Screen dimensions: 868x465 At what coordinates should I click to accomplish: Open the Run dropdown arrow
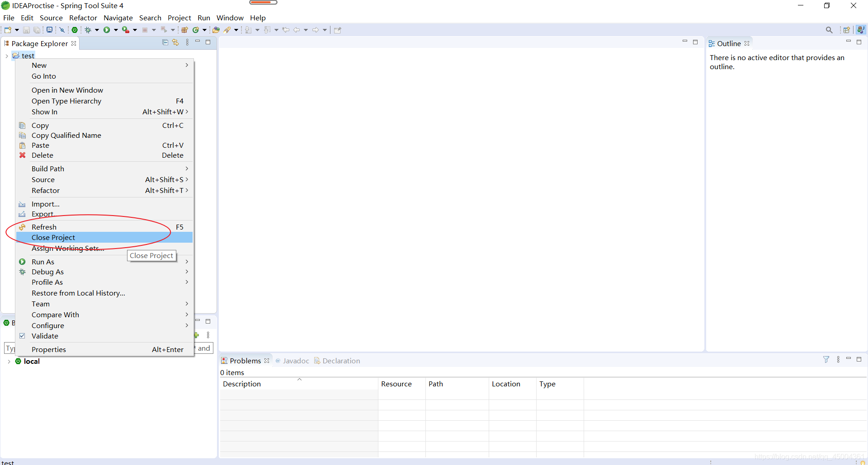point(116,30)
